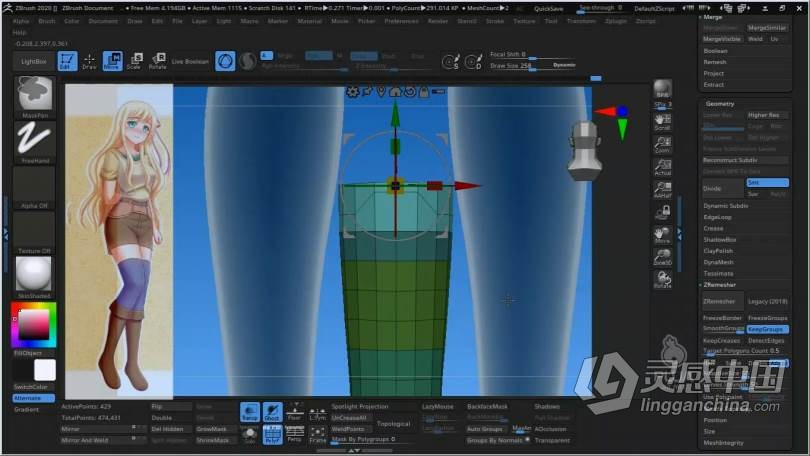Open the Document menu
This screenshot has height=456, width=810.
point(103,21)
